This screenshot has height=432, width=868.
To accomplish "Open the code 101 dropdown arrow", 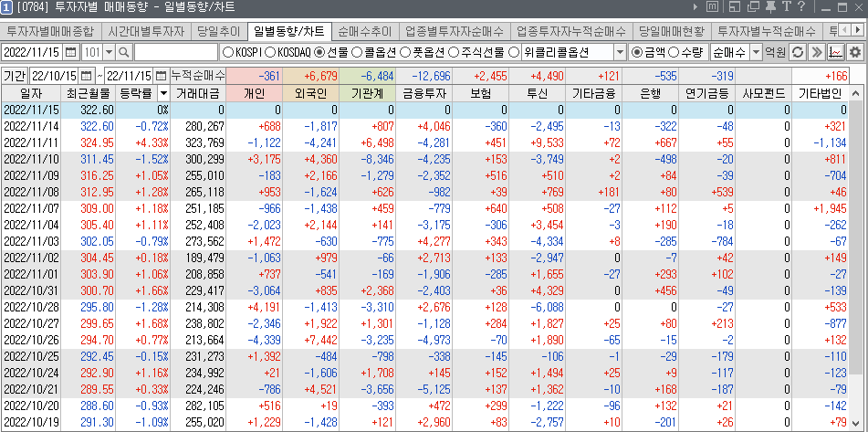I will (x=109, y=52).
